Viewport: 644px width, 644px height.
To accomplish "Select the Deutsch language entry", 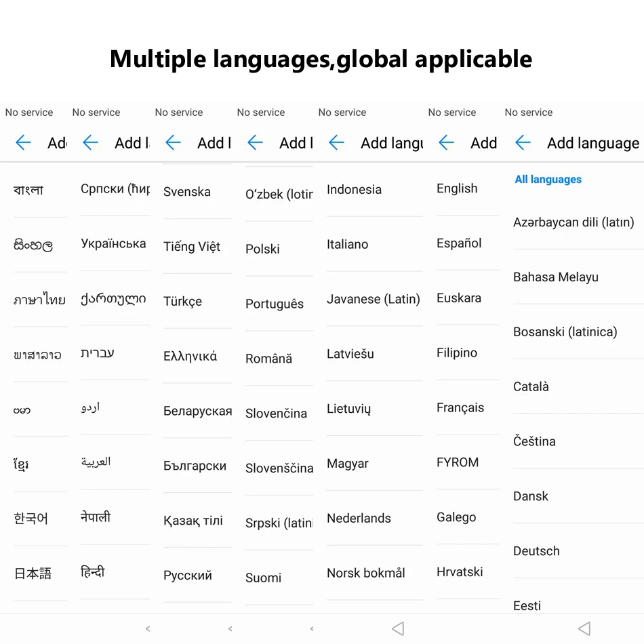I will tap(536, 551).
